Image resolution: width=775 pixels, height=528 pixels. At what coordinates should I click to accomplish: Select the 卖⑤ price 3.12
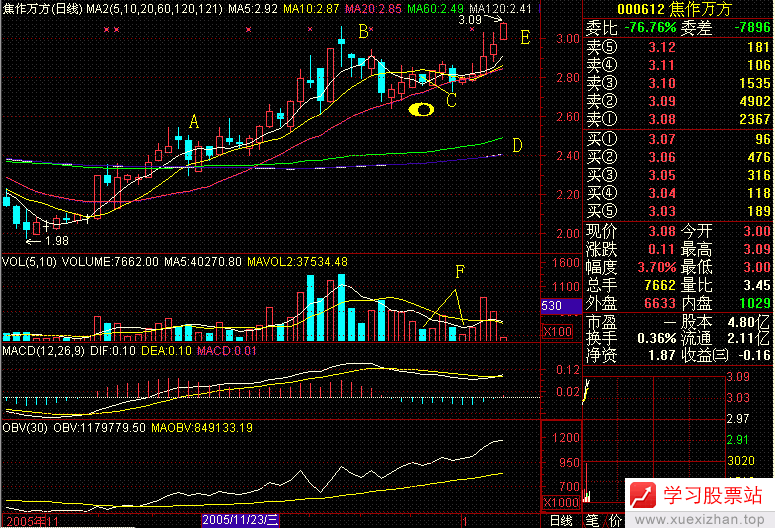point(662,47)
